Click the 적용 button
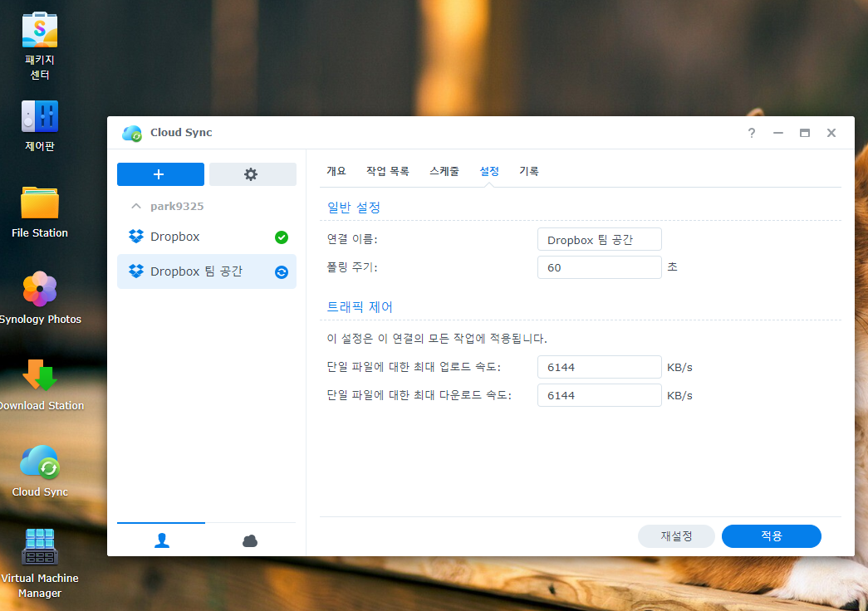 point(771,536)
